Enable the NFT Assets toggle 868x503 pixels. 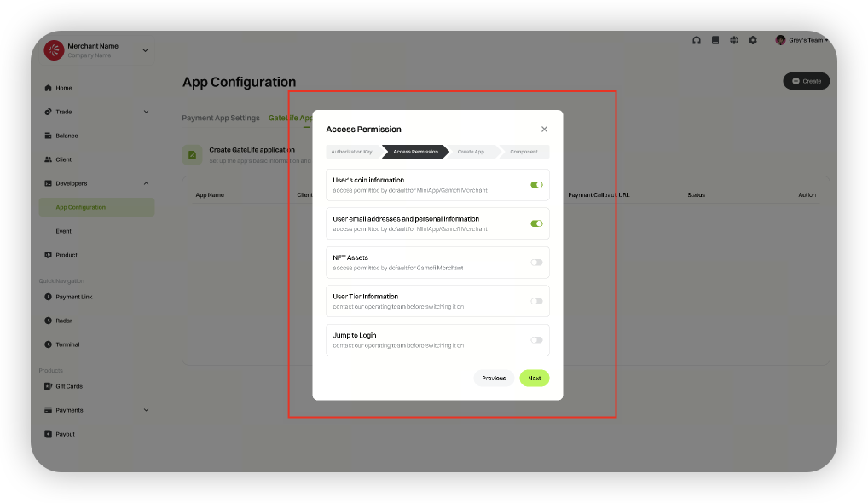(536, 263)
